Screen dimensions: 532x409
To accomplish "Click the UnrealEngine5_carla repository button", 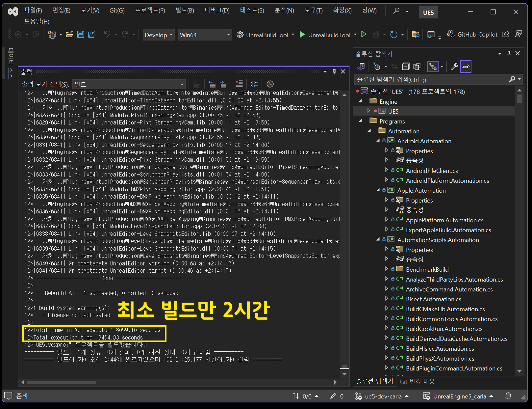I will 458,396.
